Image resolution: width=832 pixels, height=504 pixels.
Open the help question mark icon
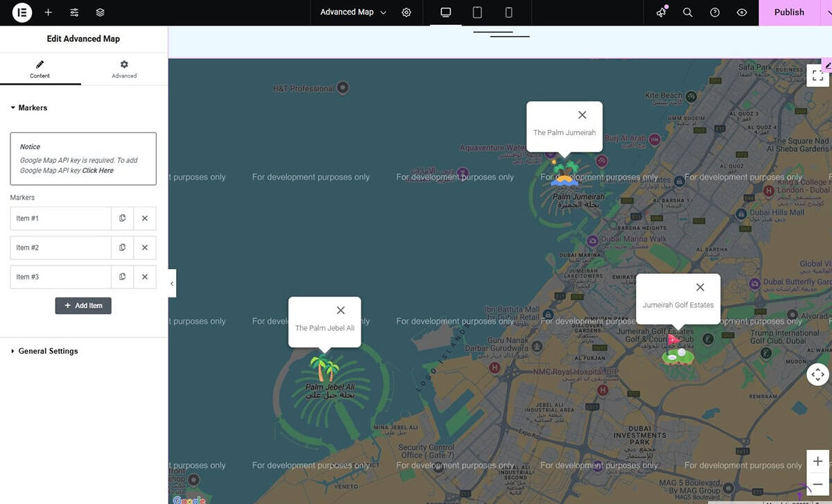point(715,12)
